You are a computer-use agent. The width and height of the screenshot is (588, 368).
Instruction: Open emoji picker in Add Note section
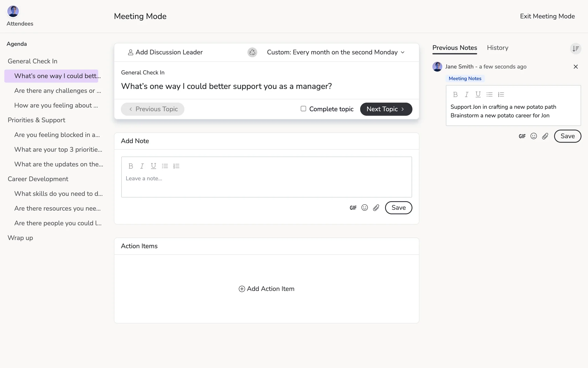click(364, 208)
